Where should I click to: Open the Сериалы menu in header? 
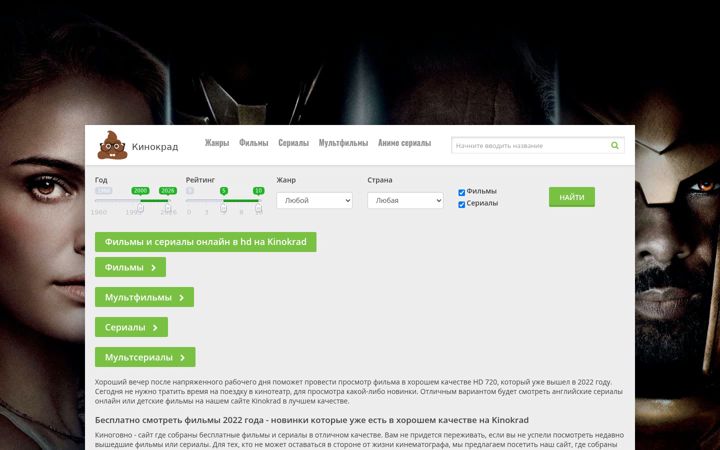coord(293,143)
